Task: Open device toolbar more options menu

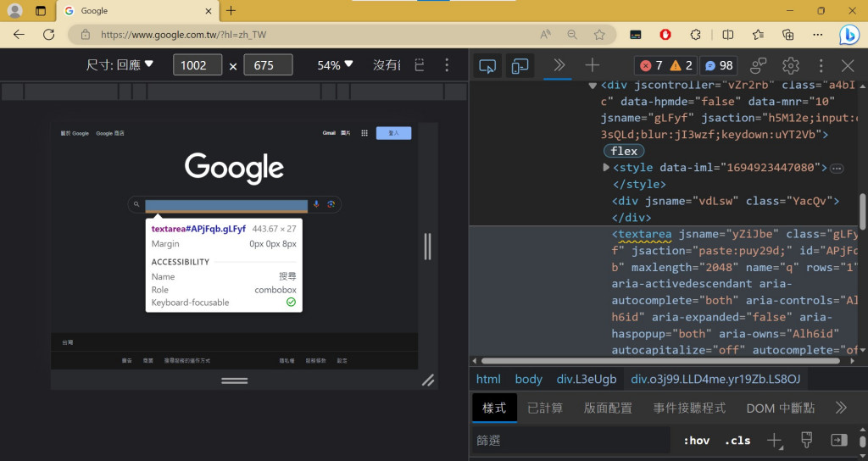Action: [447, 64]
